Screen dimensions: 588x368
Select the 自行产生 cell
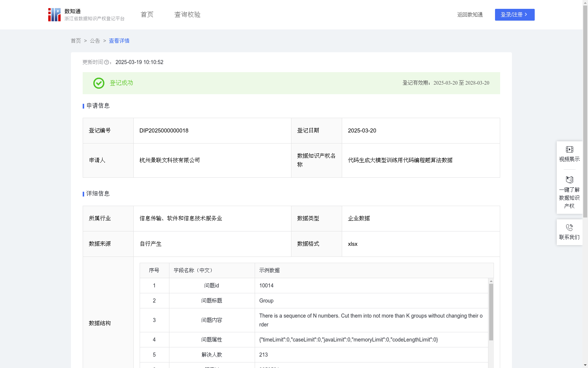point(212,244)
